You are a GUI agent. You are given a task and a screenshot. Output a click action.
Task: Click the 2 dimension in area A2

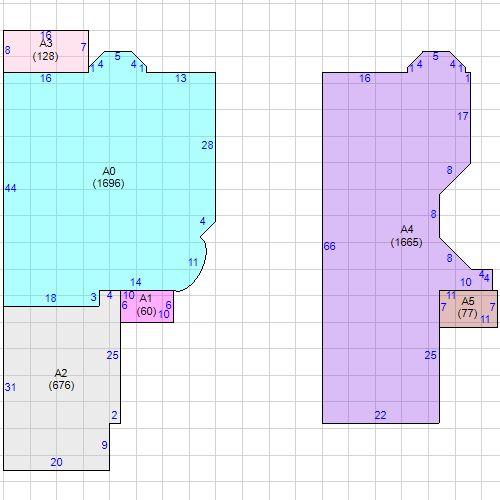tap(114, 415)
